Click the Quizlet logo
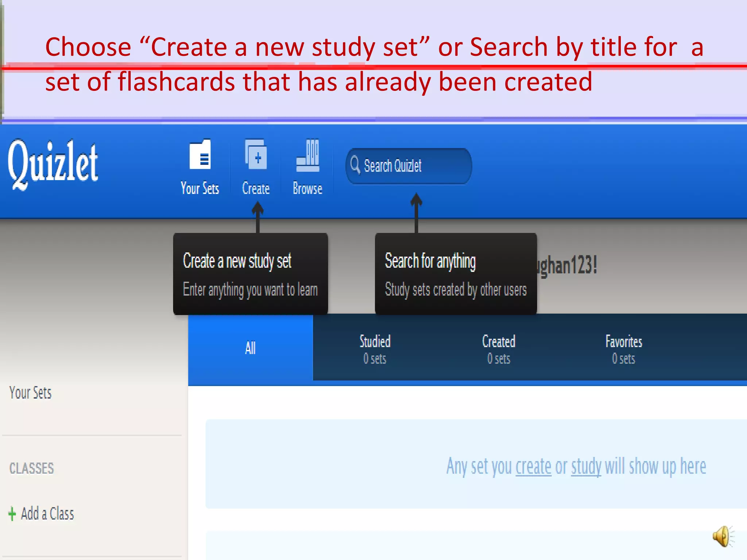 click(53, 165)
